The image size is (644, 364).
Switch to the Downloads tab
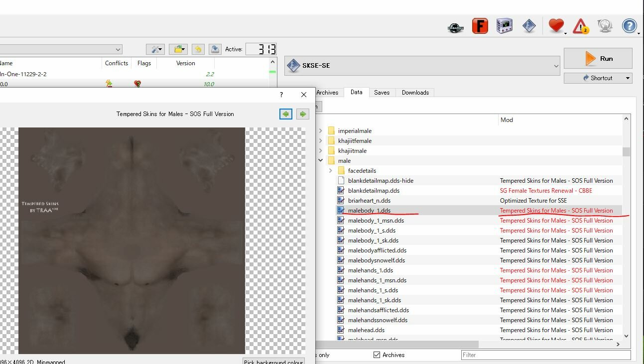pyautogui.click(x=415, y=93)
